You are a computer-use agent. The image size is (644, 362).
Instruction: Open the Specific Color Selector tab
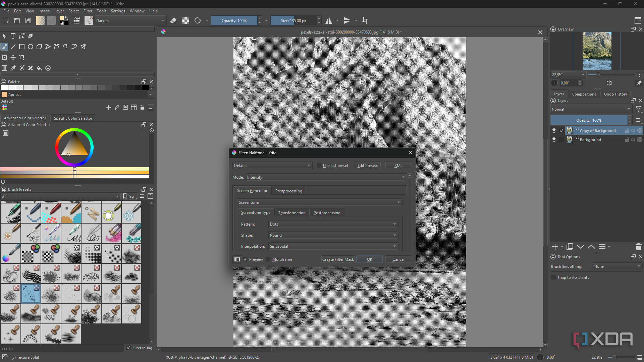pyautogui.click(x=73, y=118)
